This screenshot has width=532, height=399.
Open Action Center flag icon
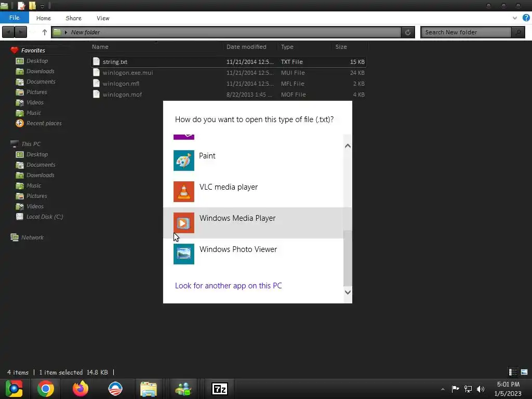click(455, 389)
